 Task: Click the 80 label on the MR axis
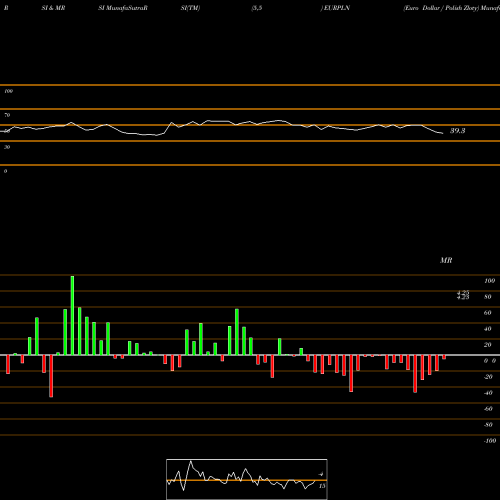click(488, 297)
